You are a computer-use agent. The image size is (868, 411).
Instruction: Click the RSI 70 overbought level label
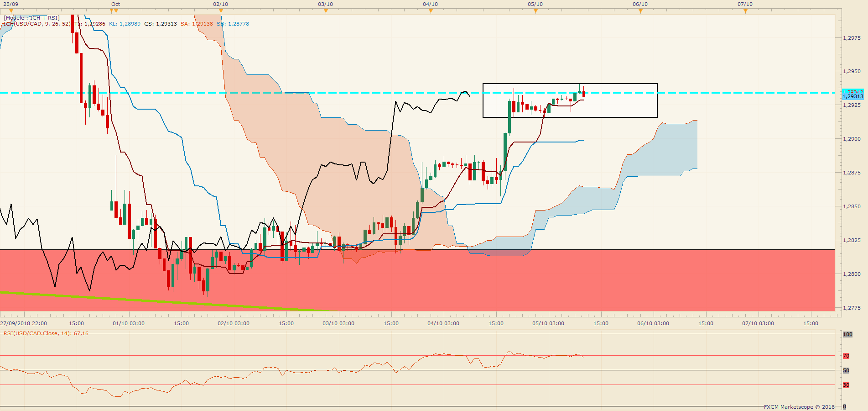[846, 356]
